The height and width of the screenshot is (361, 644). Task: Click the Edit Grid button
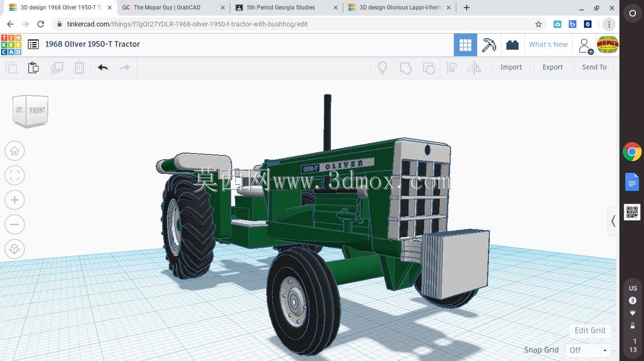(x=590, y=330)
